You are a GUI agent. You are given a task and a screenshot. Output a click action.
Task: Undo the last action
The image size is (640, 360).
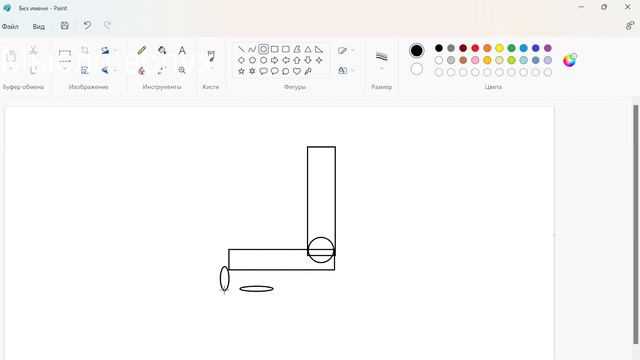(x=87, y=26)
